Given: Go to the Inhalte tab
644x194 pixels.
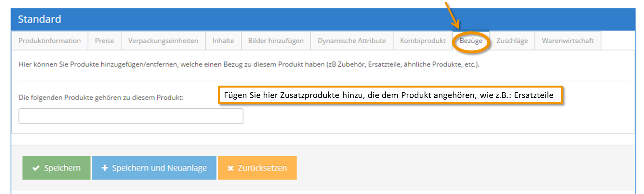Looking at the screenshot, I should pyautogui.click(x=223, y=41).
